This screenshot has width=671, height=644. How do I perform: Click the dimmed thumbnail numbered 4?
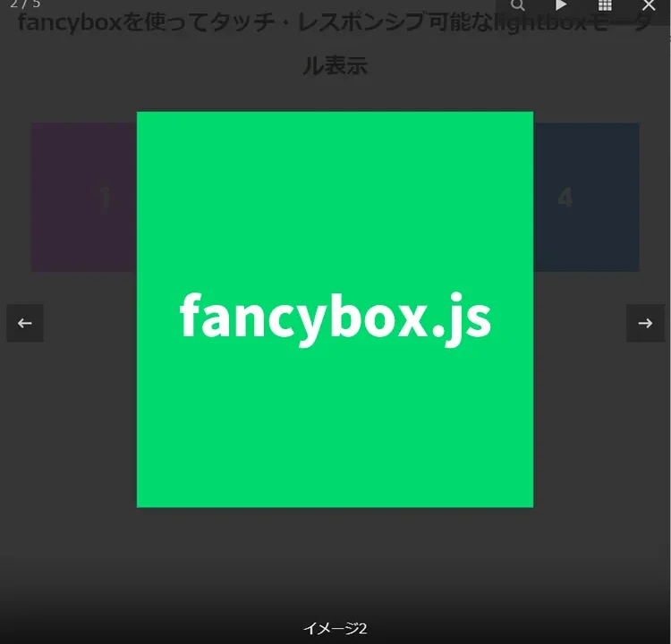coord(587,198)
